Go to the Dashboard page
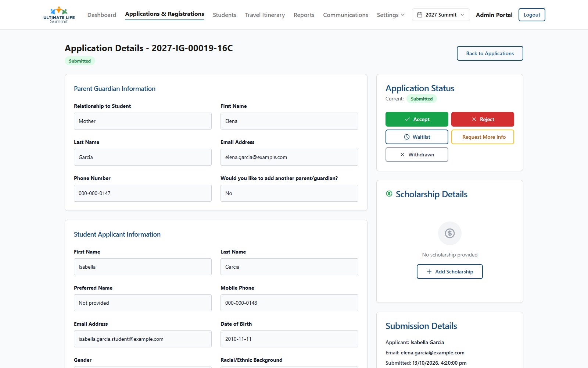The width and height of the screenshot is (588, 368). [102, 15]
